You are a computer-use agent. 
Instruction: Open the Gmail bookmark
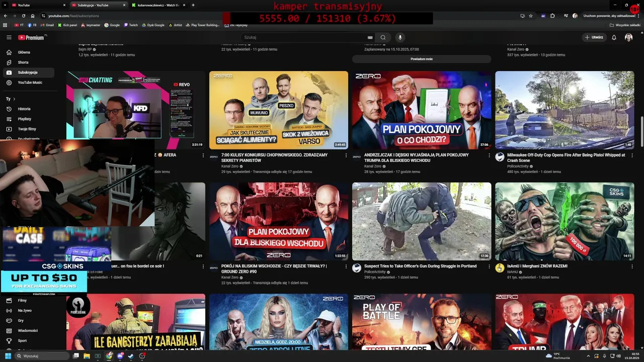(47, 25)
